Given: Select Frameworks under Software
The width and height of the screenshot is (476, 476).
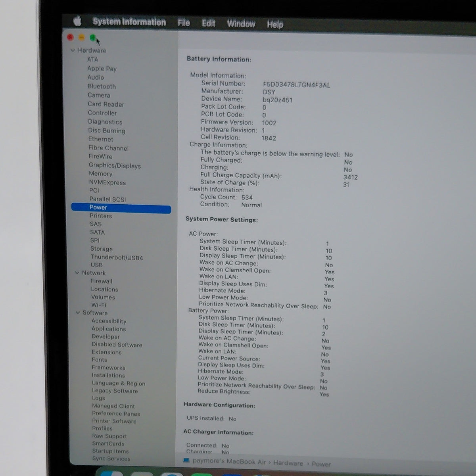Looking at the screenshot, I should coord(108,368).
